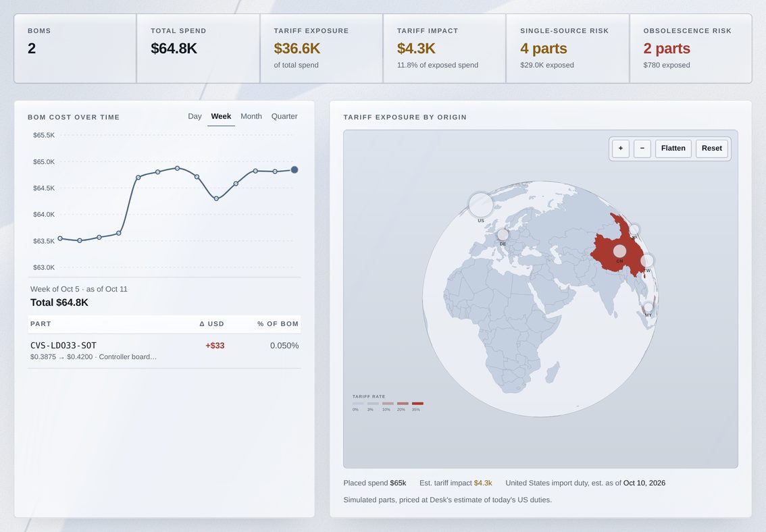
Task: Flatten the globe map projection
Action: pos(673,149)
